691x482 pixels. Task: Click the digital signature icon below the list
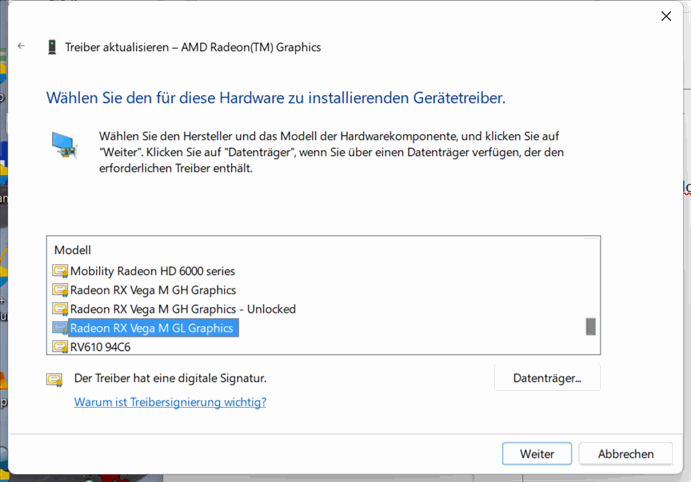click(54, 380)
